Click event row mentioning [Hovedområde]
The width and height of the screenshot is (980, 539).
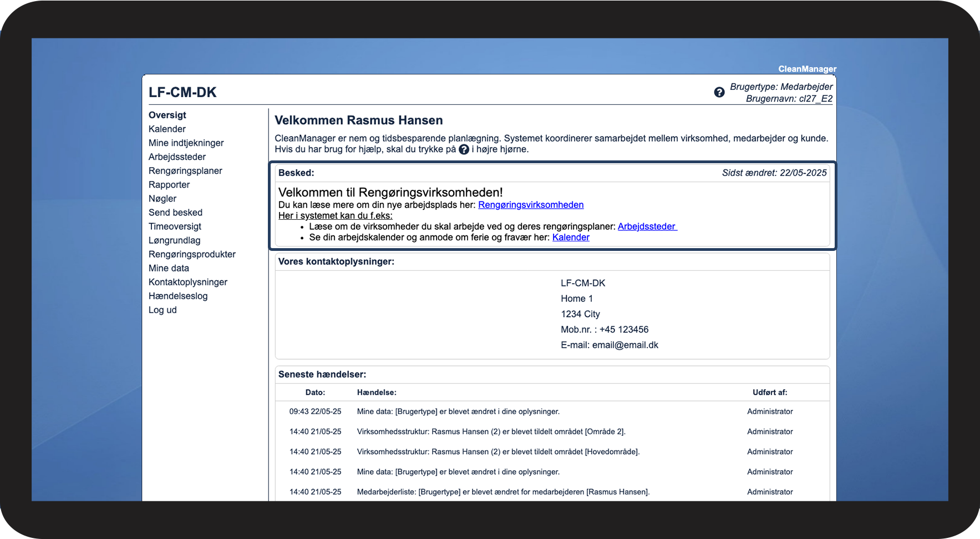point(498,451)
